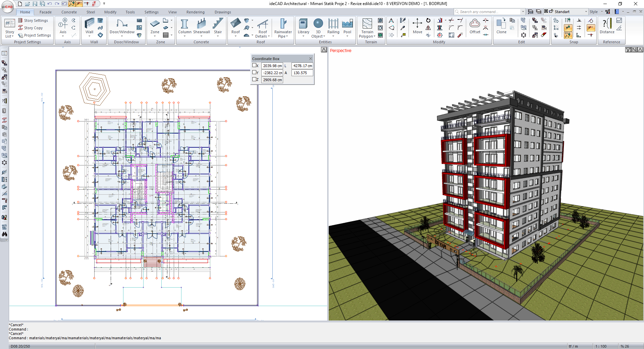644x349 pixels.
Task: Enable the Z coordinate lock checkbox
Action: tap(254, 80)
